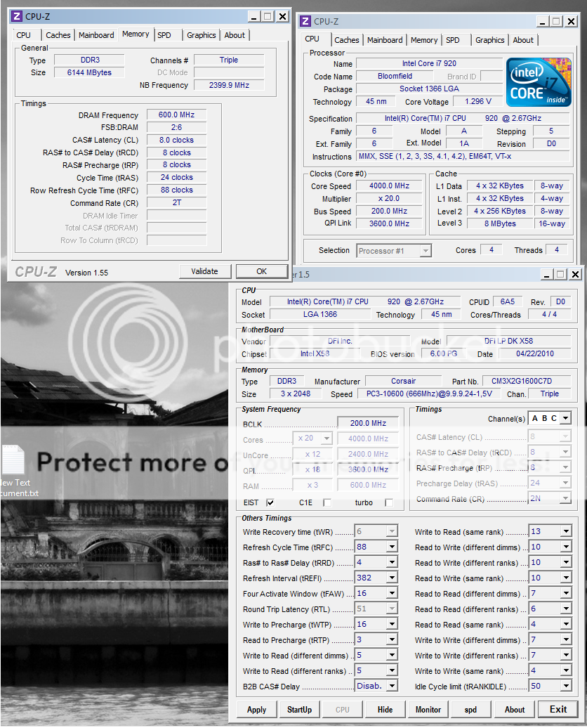Click the Monitor button

coord(428,709)
